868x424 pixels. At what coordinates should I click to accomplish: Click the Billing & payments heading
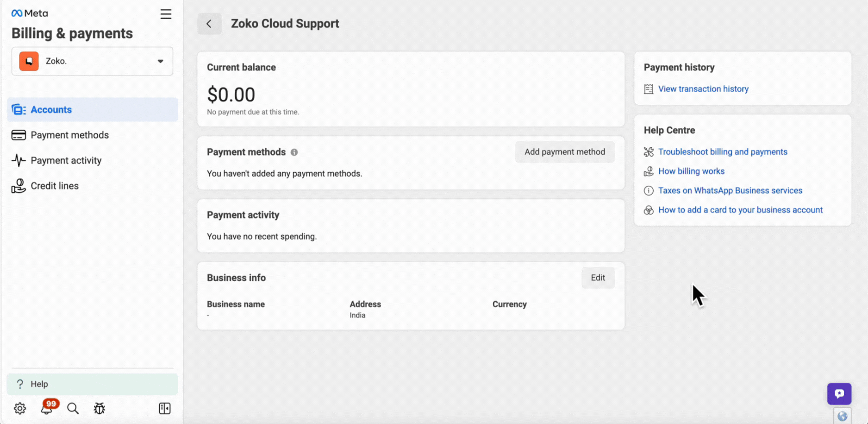(x=72, y=33)
